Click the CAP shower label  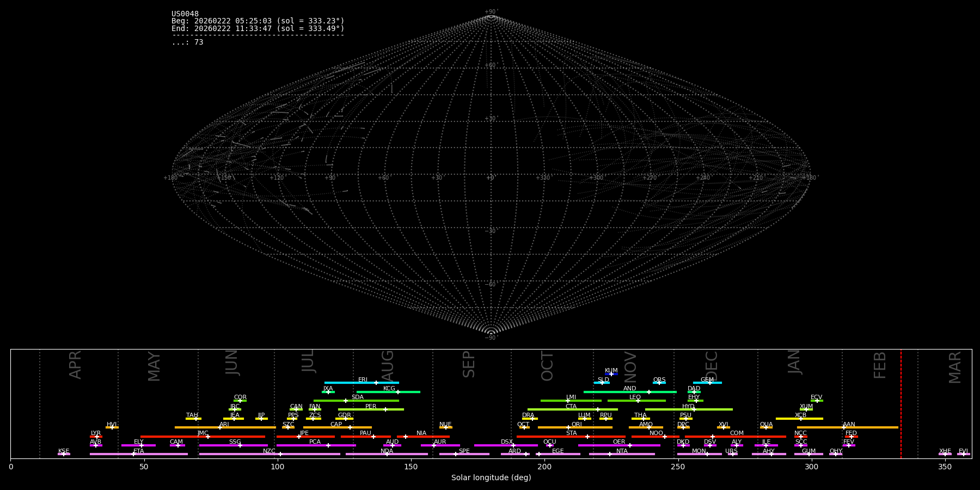pyautogui.click(x=336, y=425)
